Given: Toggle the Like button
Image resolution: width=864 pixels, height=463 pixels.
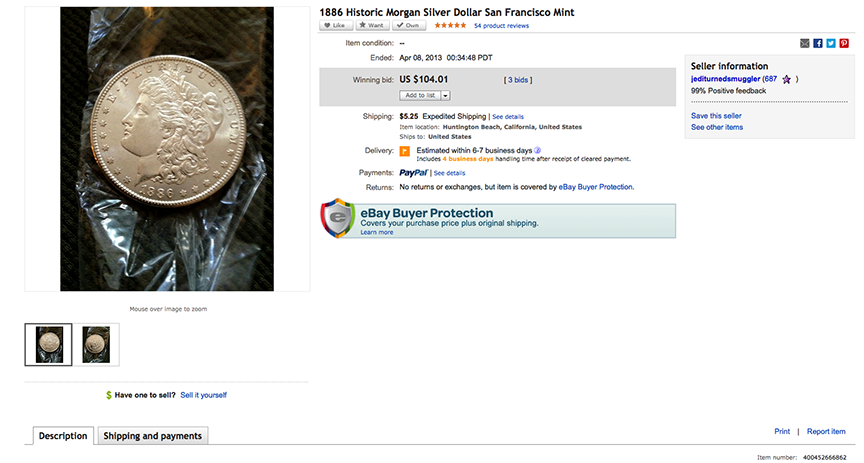Looking at the screenshot, I should [x=335, y=25].
